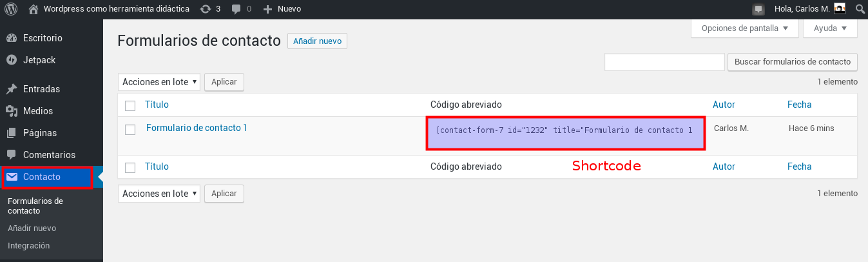Click the WordPress logo icon

click(x=12, y=9)
